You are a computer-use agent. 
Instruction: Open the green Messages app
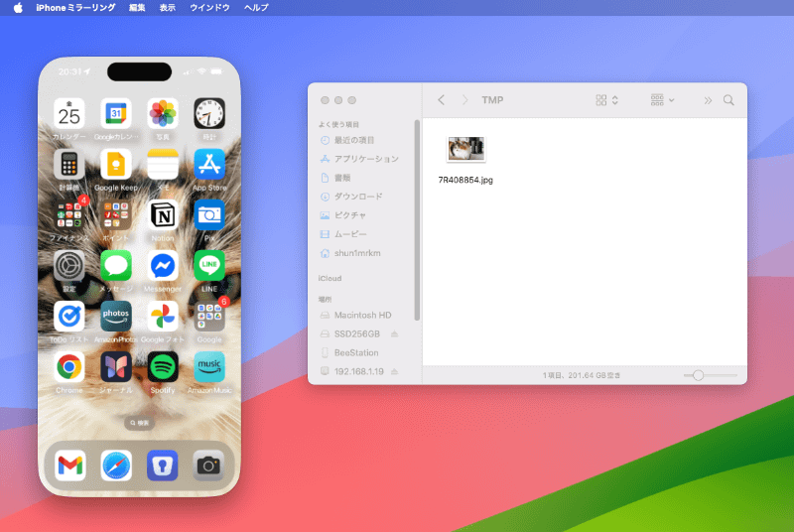click(x=116, y=266)
